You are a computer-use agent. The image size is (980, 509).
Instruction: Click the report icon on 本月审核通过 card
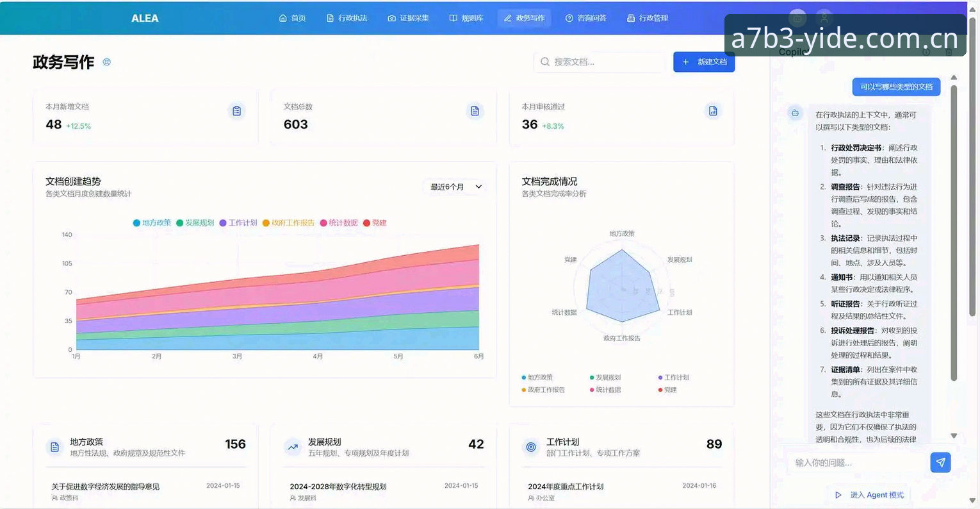[713, 111]
